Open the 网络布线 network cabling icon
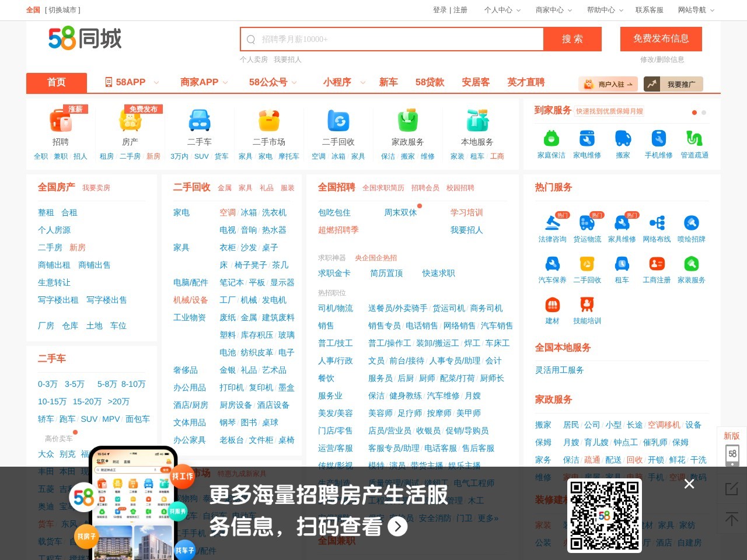 [657, 223]
